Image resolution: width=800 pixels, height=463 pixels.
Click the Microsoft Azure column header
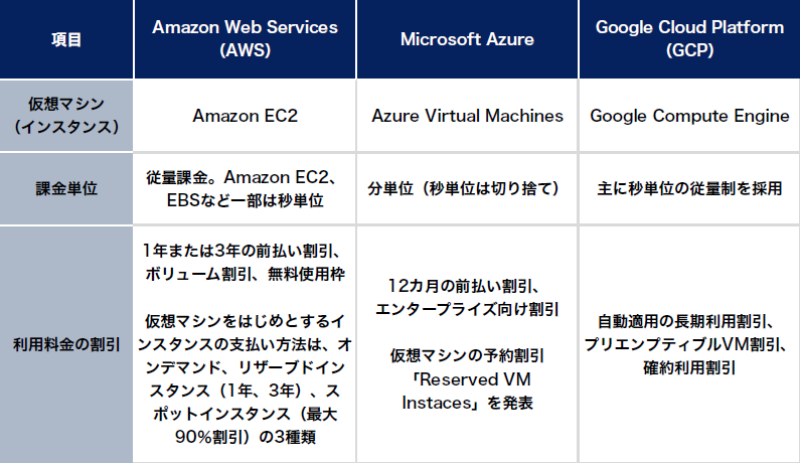466,40
